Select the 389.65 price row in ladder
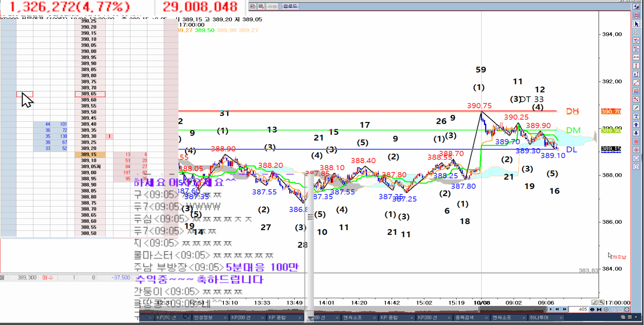644x325 pixels. (90, 94)
